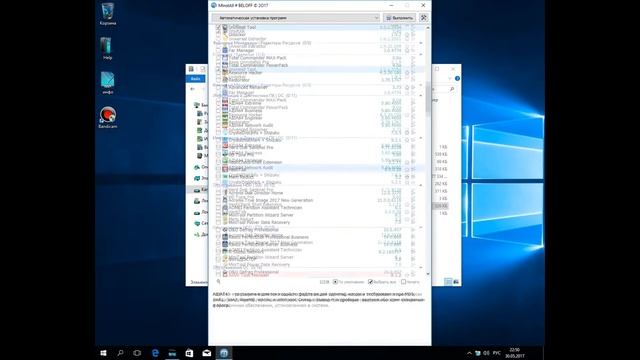Click the 'Выполнить' run button
This screenshot has height=360, width=640.
[400, 18]
